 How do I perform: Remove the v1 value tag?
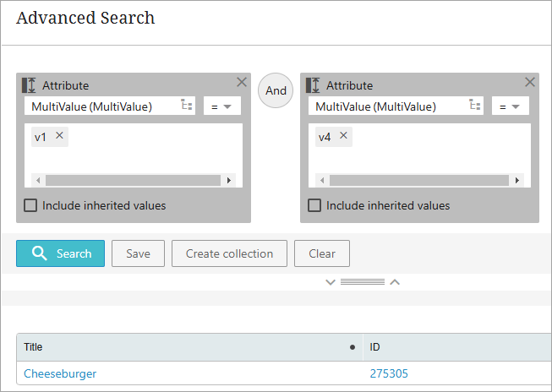pos(59,136)
